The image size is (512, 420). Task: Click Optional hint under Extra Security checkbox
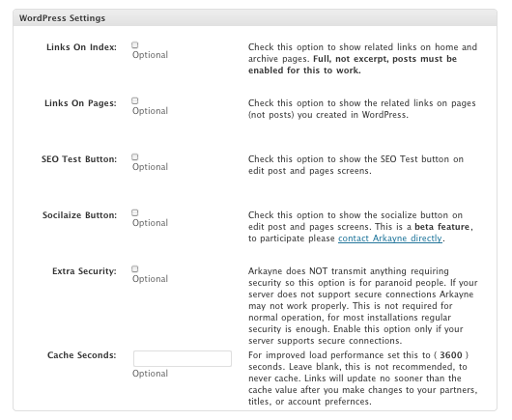[150, 279]
